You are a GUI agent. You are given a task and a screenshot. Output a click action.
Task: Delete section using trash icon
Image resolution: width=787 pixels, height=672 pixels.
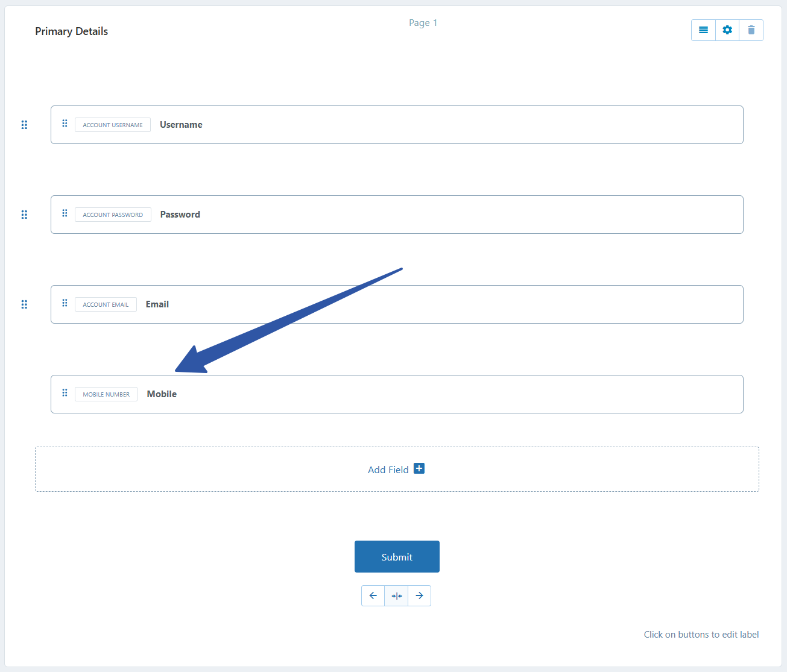tap(751, 30)
